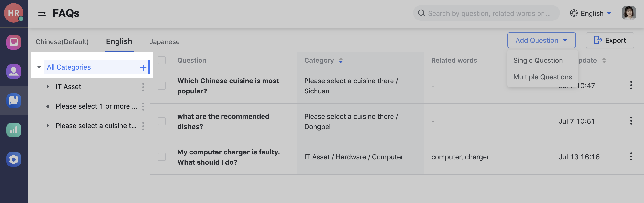Image resolution: width=644 pixels, height=203 pixels.
Task: Select the FAQs knowledge book icon
Action: 14,101
